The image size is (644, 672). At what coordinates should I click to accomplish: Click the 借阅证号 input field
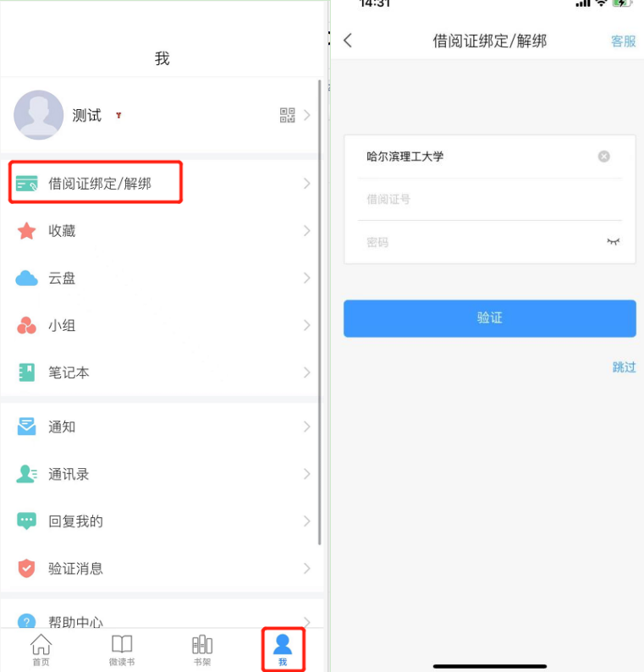[x=490, y=199]
